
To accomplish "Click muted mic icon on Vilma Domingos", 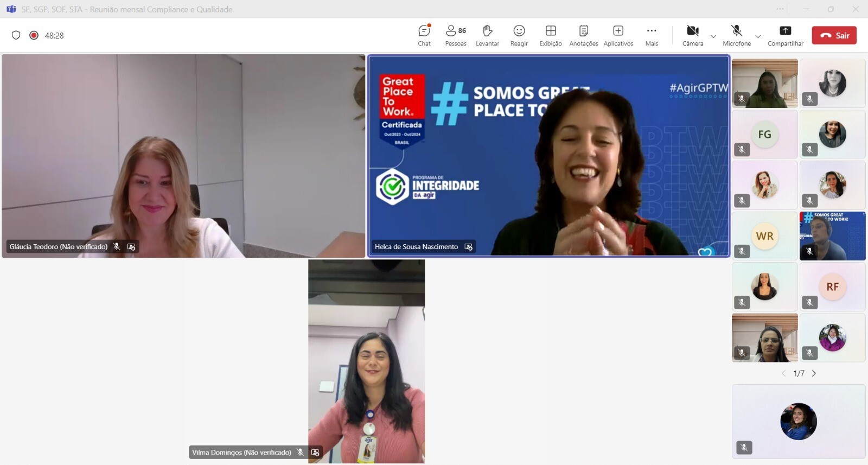I will 301,453.
